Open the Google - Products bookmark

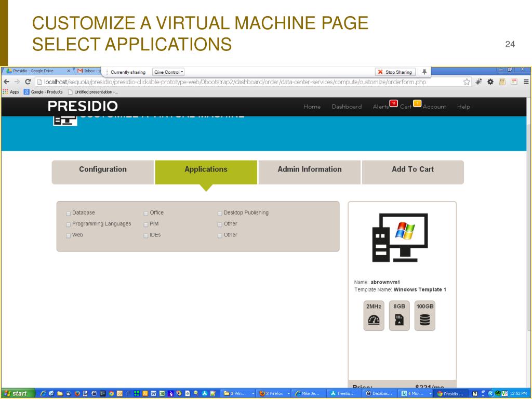[x=44, y=92]
